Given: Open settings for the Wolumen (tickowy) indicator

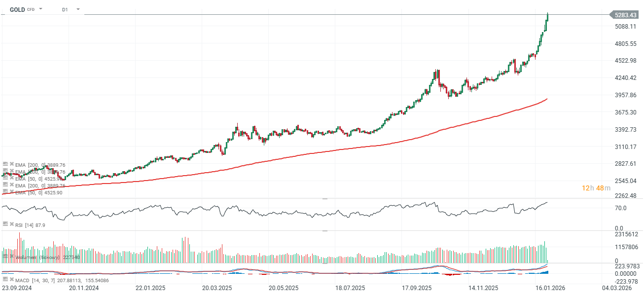Looking at the screenshot, I should (5, 256).
